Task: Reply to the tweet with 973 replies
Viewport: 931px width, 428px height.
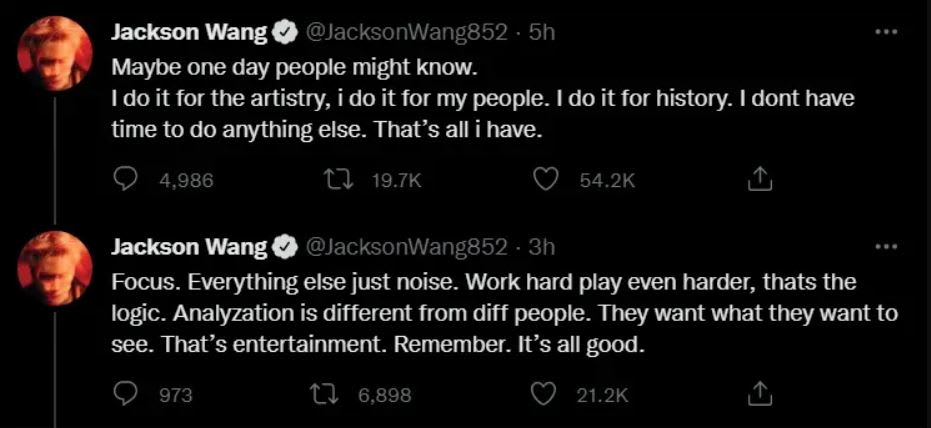Action: click(125, 394)
